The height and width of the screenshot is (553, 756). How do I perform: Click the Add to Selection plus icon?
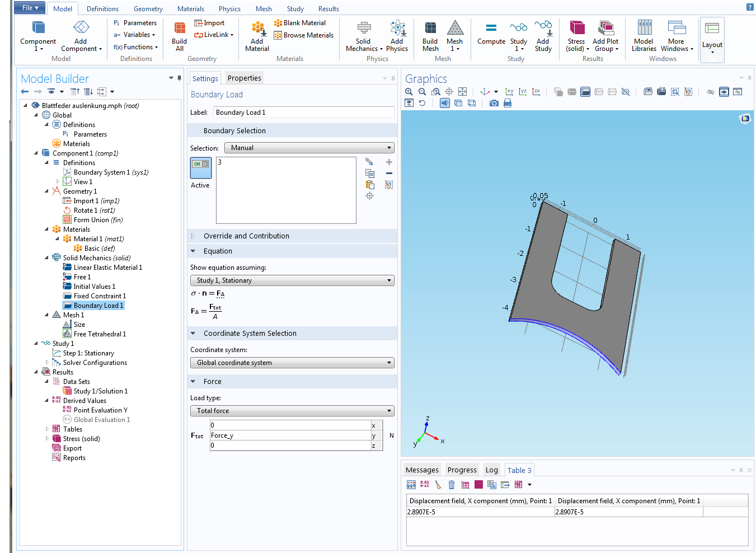pos(389,162)
